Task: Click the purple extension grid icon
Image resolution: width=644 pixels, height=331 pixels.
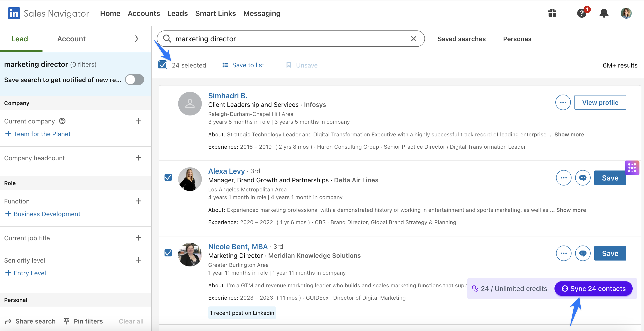Action: [x=632, y=168]
